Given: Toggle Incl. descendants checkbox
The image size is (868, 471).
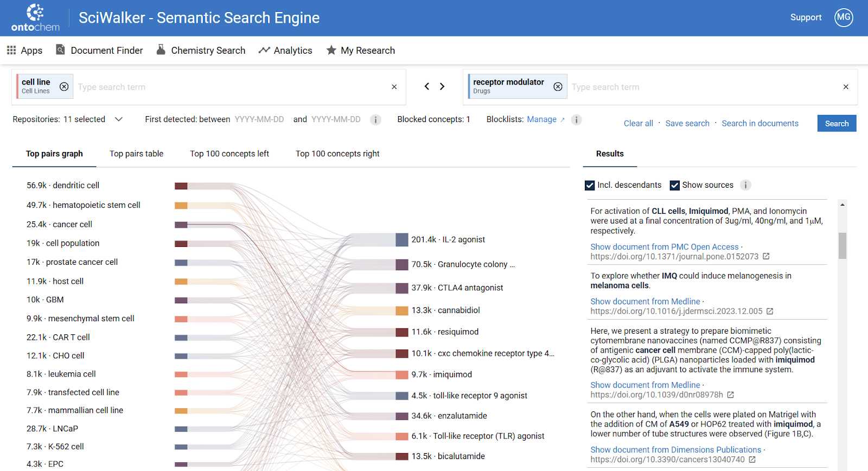Looking at the screenshot, I should pos(590,185).
